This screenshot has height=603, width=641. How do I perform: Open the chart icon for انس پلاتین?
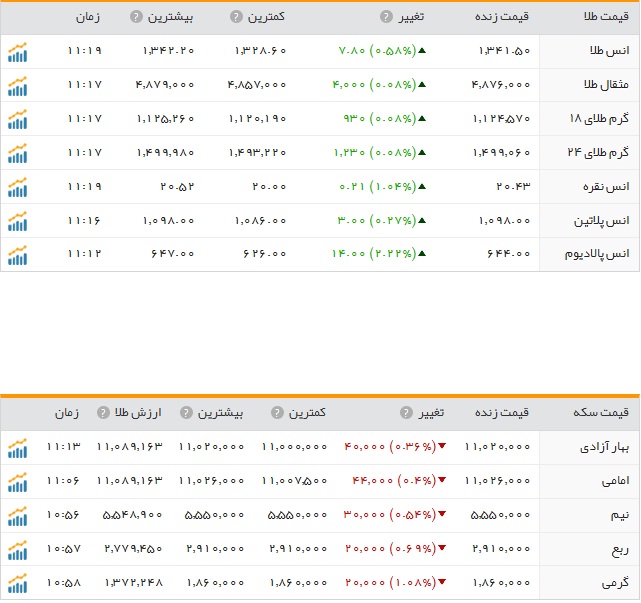coord(17,221)
